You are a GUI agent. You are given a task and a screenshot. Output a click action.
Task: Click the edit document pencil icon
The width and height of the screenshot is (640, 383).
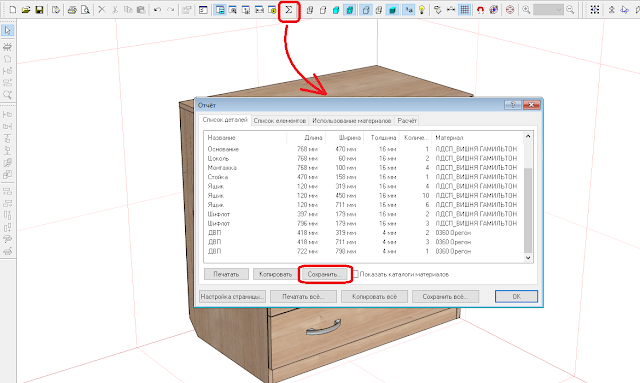[x=56, y=9]
